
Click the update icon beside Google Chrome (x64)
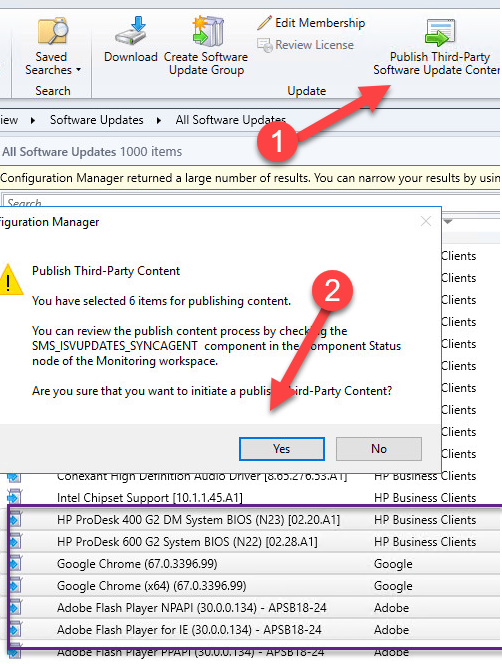tap(14, 586)
